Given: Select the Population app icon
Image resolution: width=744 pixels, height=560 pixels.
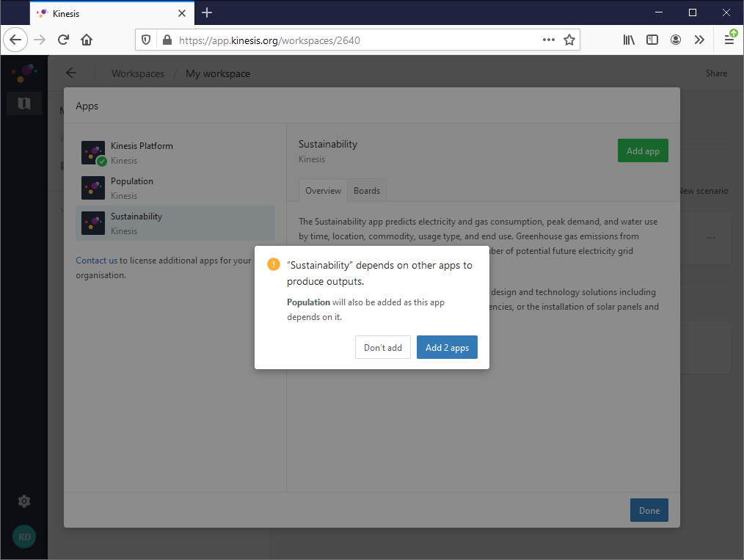Looking at the screenshot, I should tap(93, 188).
